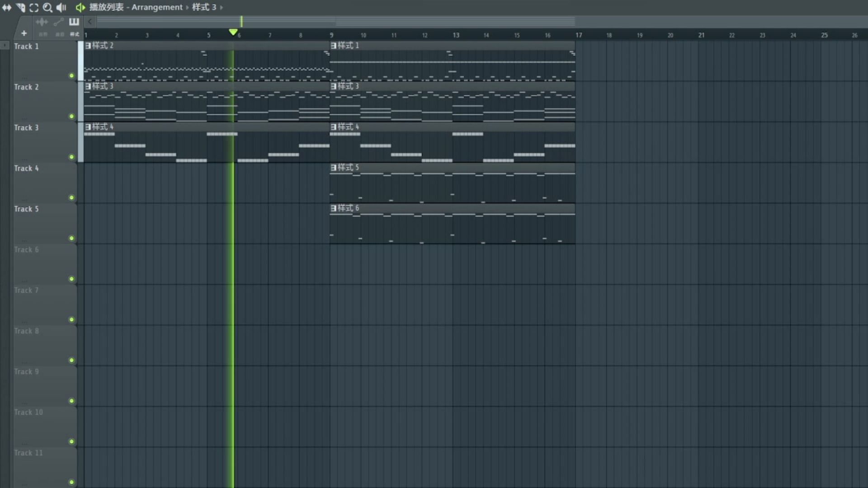
Task: Choose the Zoom magnifier tool
Action: [47, 7]
